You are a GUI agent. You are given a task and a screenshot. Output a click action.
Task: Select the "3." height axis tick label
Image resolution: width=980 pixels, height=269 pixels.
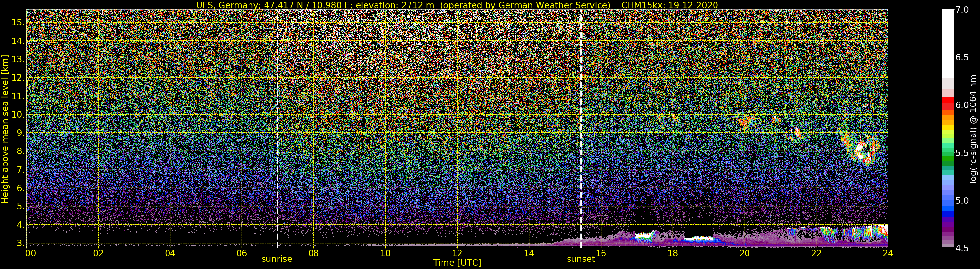(x=20, y=243)
